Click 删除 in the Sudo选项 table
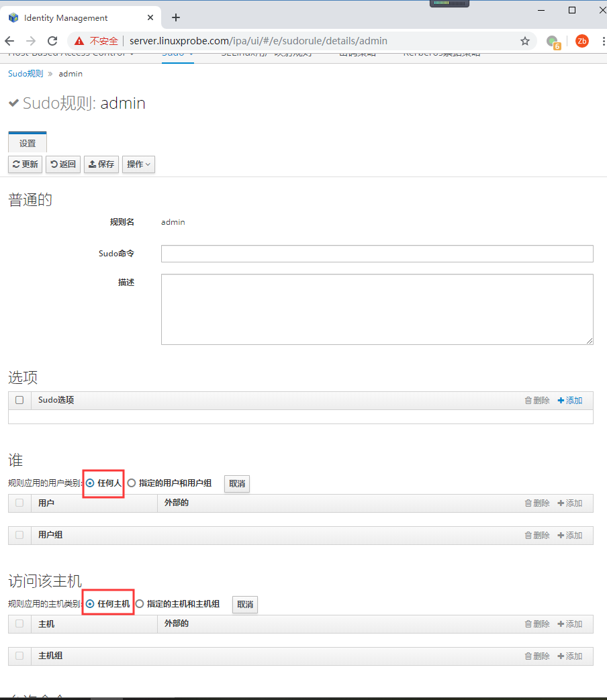Image resolution: width=607 pixels, height=700 pixels. [537, 401]
